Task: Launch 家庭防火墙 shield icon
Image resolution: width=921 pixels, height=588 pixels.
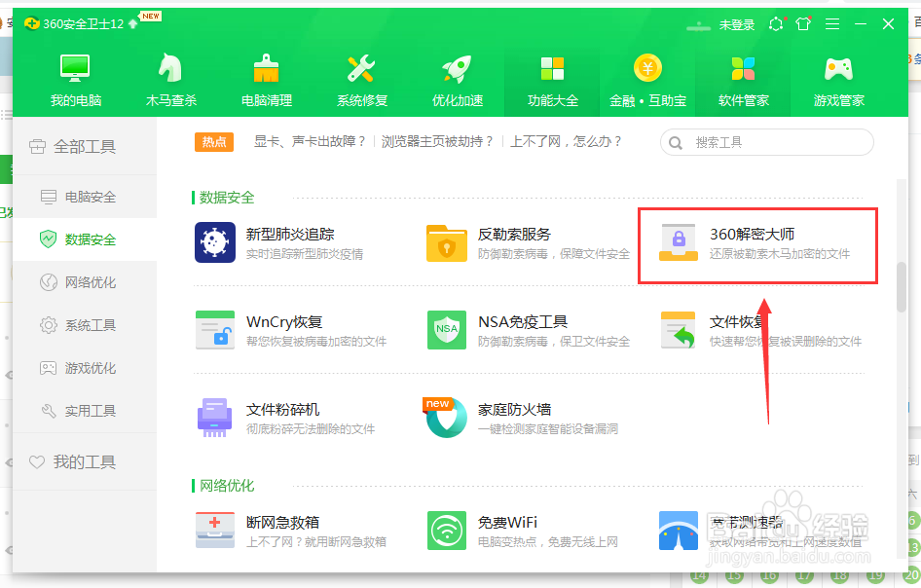Action: 447,417
